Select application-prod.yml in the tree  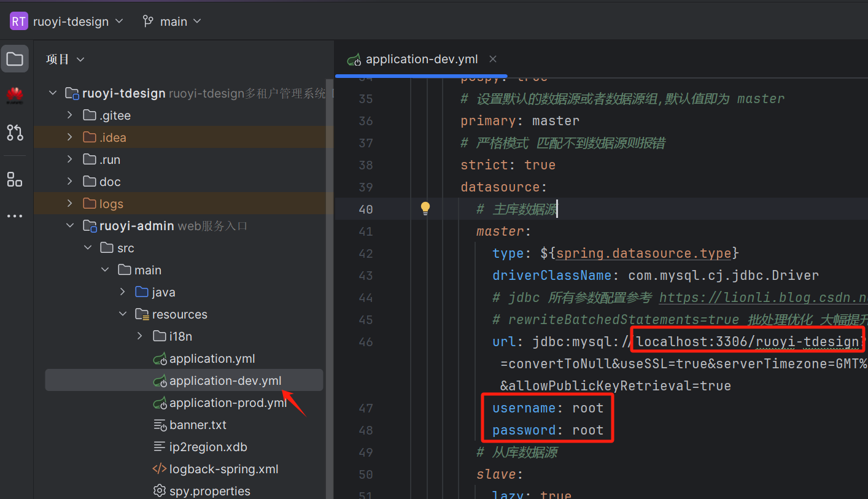(x=228, y=403)
